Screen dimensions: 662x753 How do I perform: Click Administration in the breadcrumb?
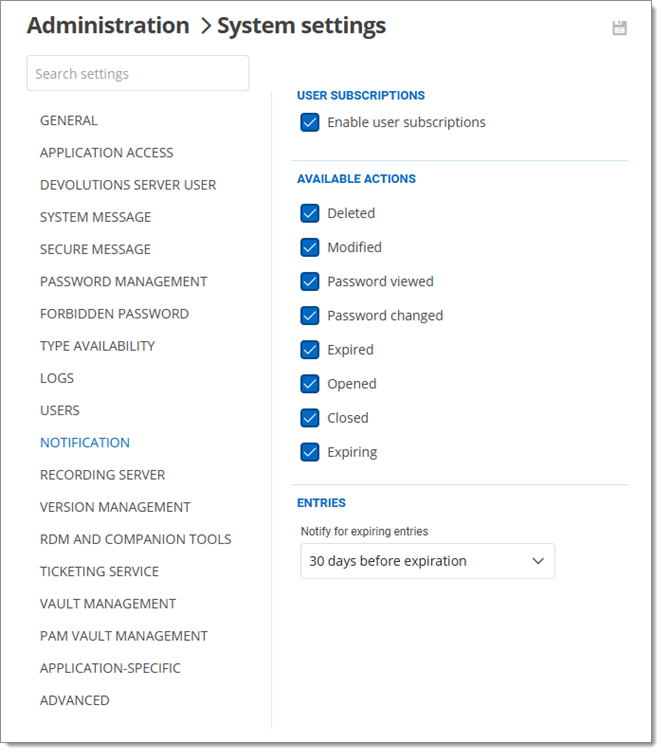(x=108, y=26)
